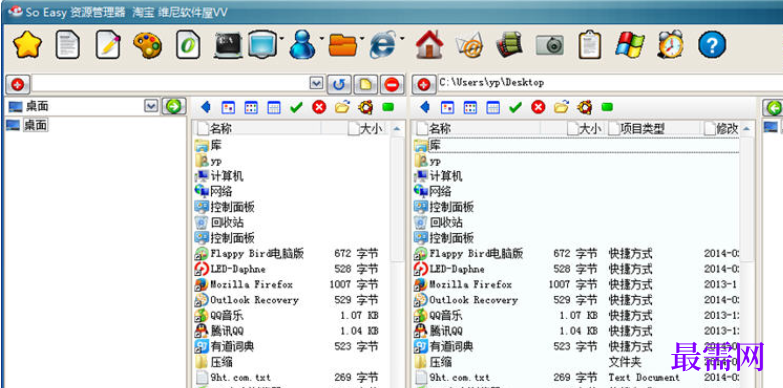The image size is (783, 388).
Task: Click the blue question mark help icon
Action: (x=712, y=45)
